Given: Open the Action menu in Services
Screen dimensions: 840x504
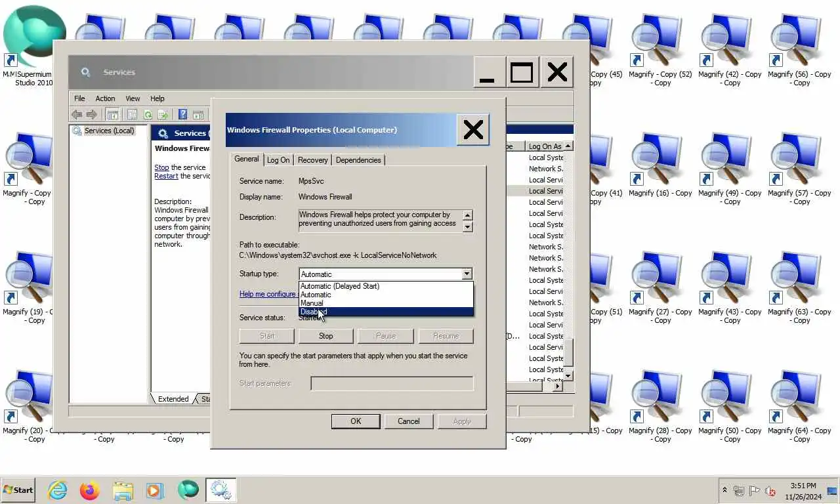Looking at the screenshot, I should pos(105,98).
